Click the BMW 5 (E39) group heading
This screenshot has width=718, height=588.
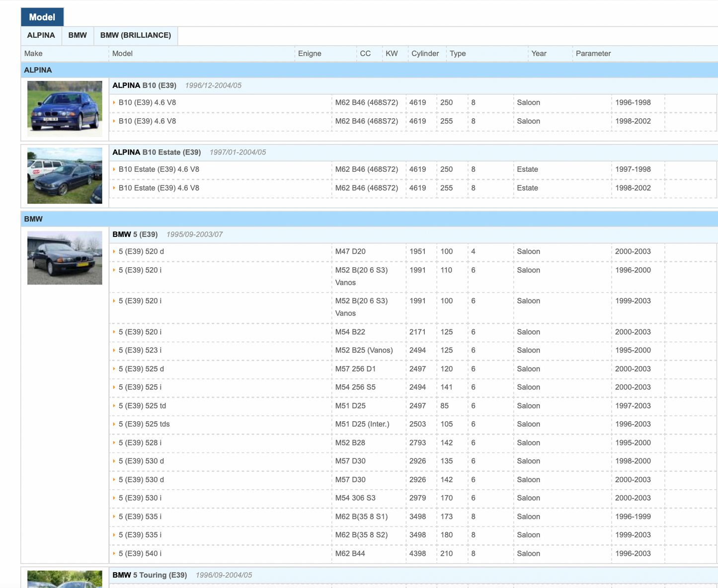[135, 234]
